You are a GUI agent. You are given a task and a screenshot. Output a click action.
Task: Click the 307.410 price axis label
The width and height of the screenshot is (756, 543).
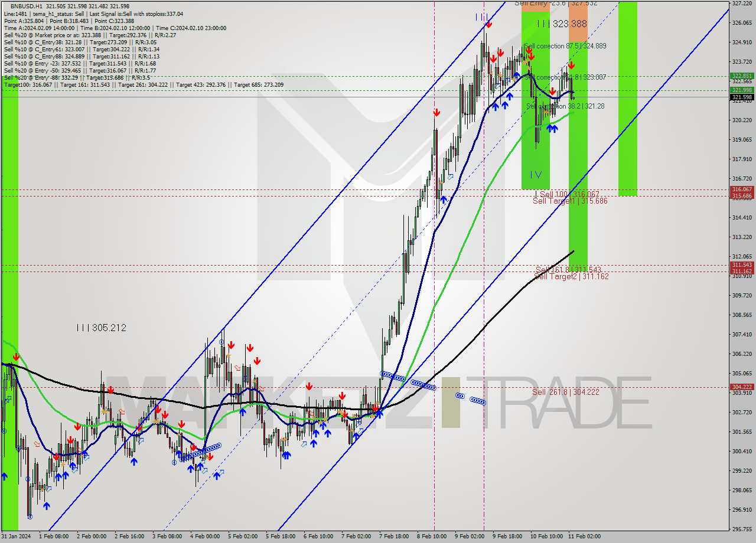point(742,335)
